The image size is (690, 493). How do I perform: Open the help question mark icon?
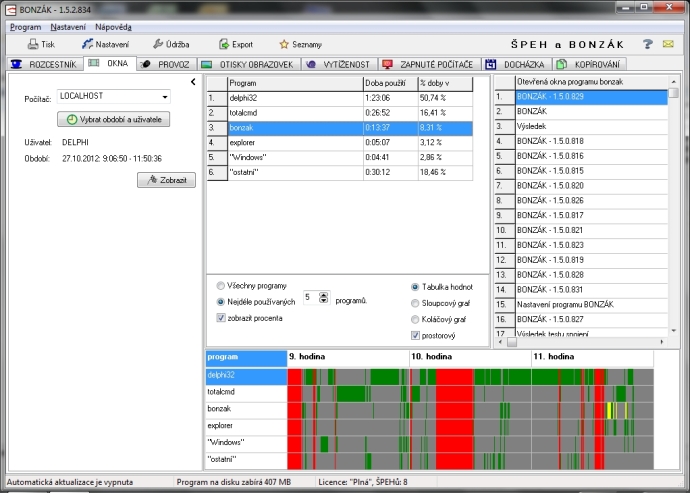click(x=647, y=44)
